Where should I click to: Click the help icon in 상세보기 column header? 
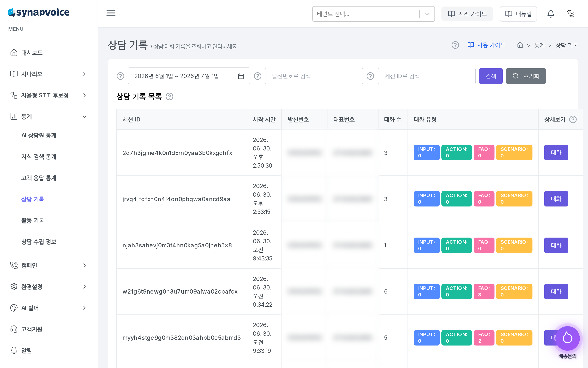(x=573, y=120)
